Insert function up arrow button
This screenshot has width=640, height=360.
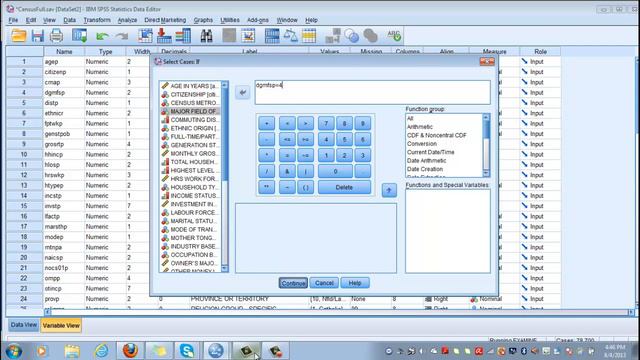point(389,190)
